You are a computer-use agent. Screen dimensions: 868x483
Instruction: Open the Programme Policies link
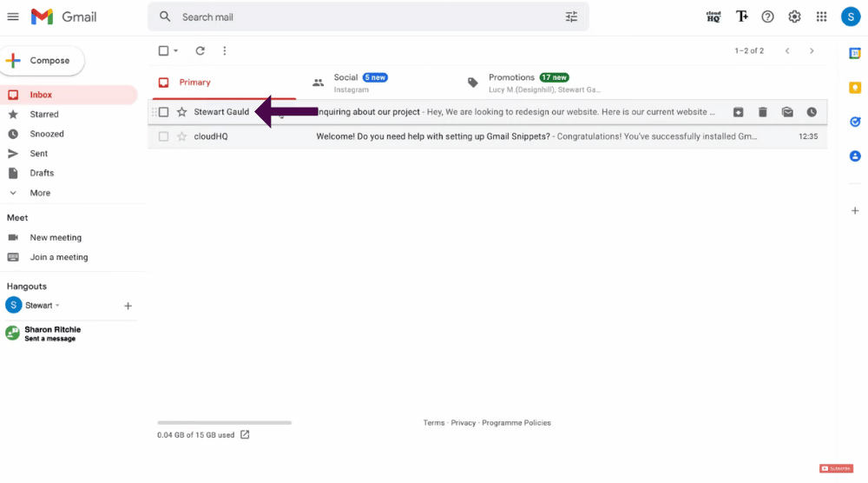point(516,422)
